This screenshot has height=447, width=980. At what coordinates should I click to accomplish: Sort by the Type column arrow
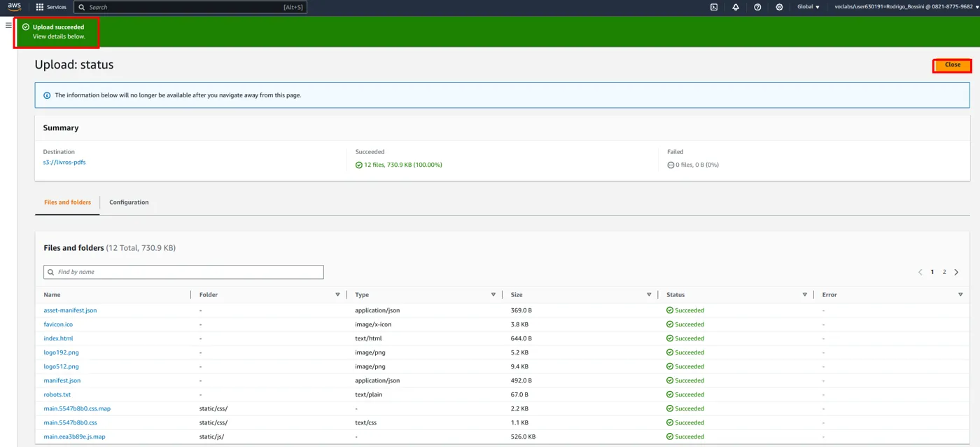(493, 295)
